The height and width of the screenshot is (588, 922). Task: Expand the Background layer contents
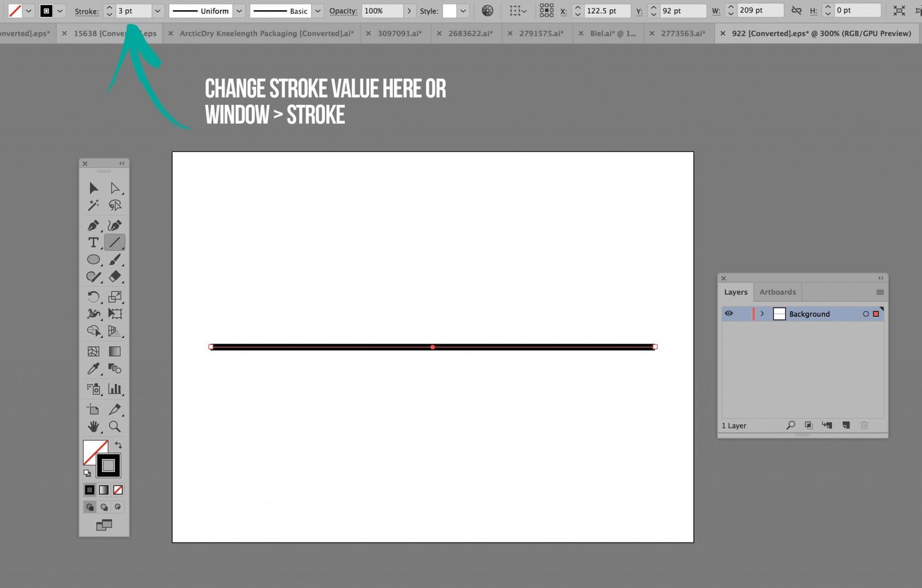[x=762, y=313]
